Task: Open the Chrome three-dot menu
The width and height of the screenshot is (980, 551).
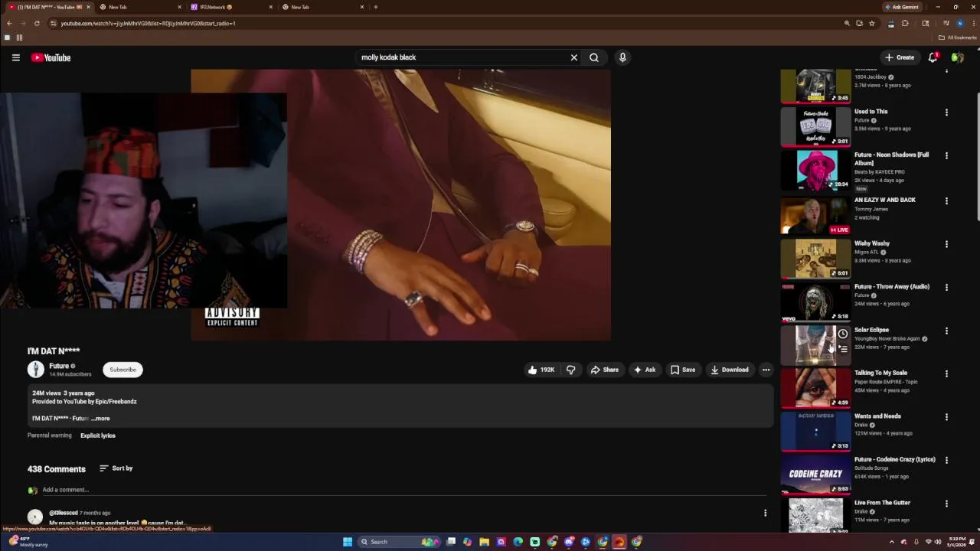Action: (972, 23)
